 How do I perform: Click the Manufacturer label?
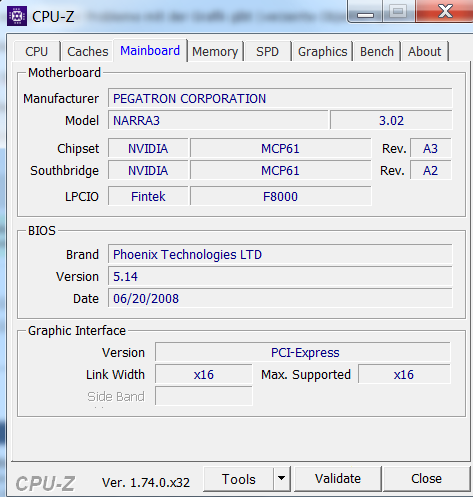point(61,99)
